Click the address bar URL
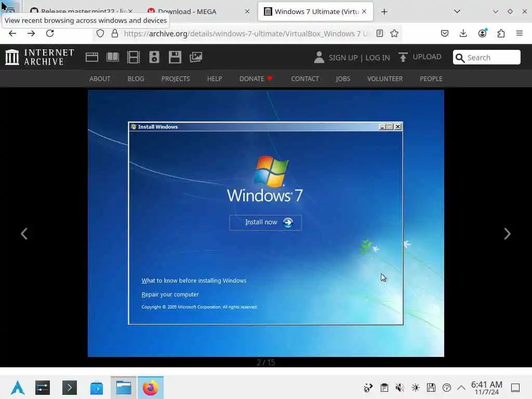Screen dimensions: 532x399 pos(246,34)
